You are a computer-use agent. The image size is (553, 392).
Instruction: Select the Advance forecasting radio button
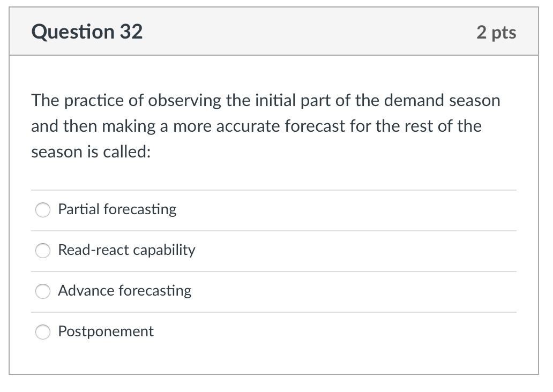pyautogui.click(x=43, y=291)
